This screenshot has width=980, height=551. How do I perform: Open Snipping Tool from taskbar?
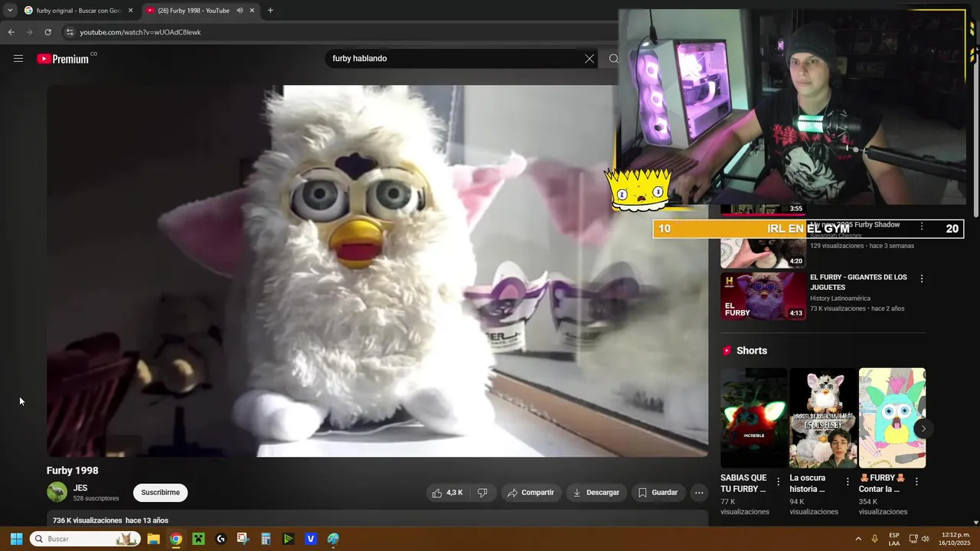tap(243, 539)
